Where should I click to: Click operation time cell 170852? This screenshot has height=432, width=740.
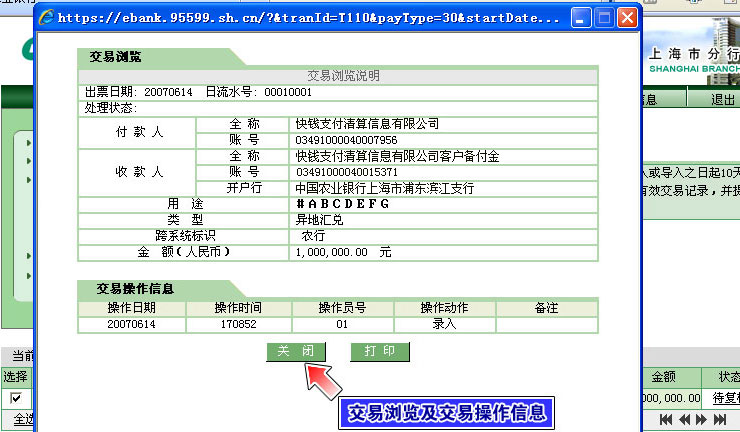pyautogui.click(x=238, y=324)
